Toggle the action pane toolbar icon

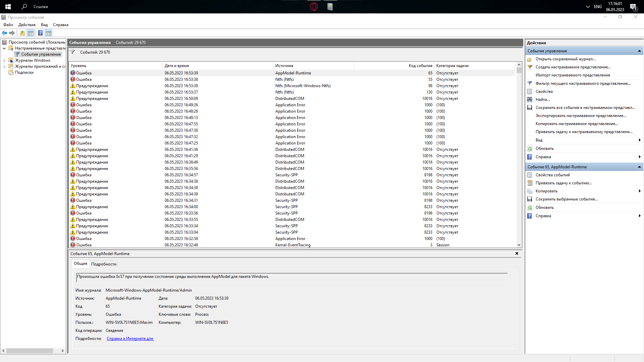point(49,33)
